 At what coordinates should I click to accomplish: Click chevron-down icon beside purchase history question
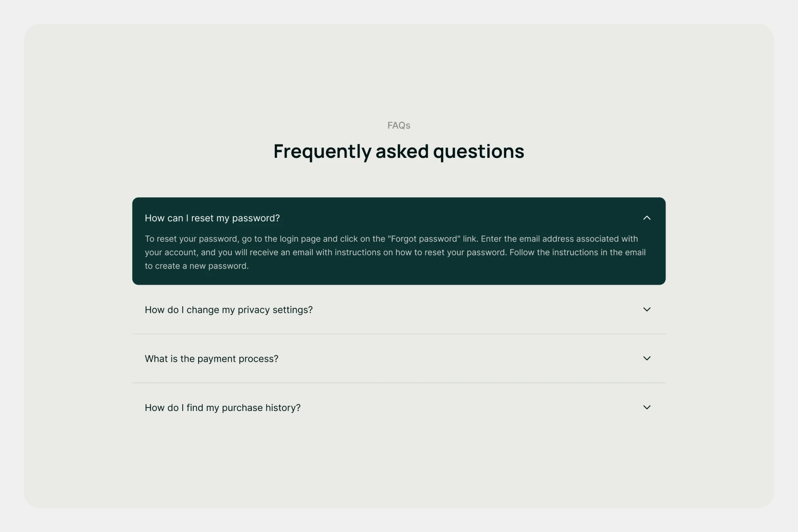tap(647, 407)
